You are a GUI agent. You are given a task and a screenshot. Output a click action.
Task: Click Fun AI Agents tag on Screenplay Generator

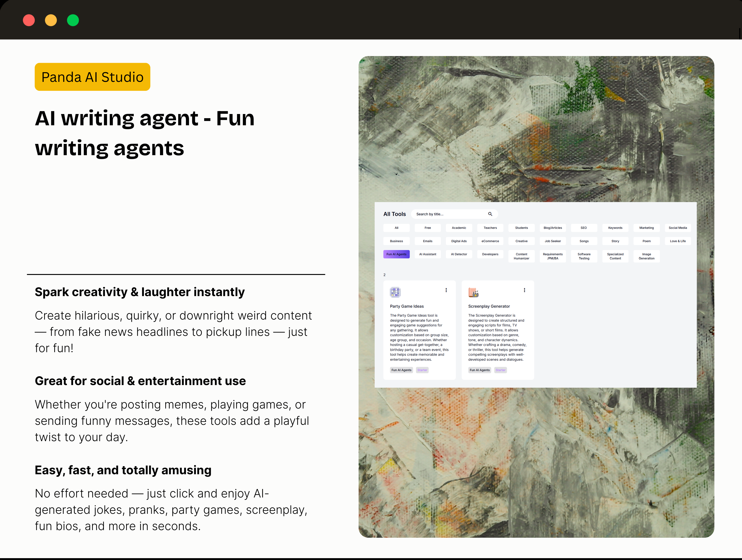(x=479, y=370)
